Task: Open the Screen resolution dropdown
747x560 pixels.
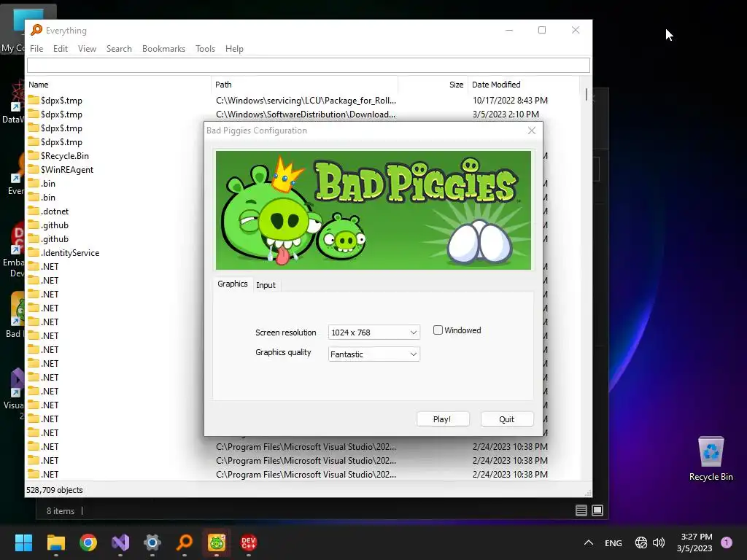Action: [x=373, y=332]
